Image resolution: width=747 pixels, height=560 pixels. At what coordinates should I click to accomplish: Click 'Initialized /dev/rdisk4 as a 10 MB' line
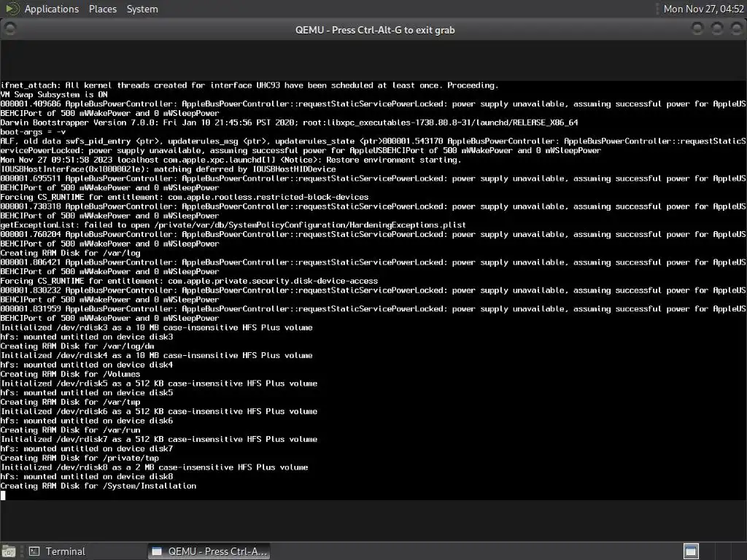(x=156, y=355)
